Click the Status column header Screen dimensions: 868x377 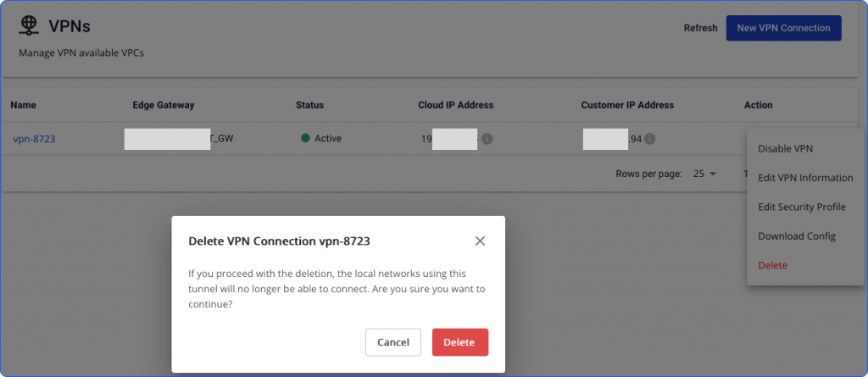(x=309, y=105)
